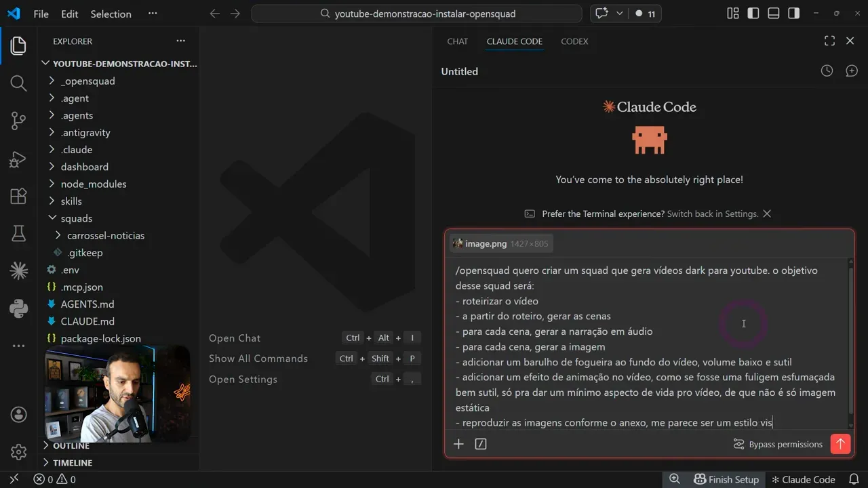The height and width of the screenshot is (488, 868).
Task: Open the File menu
Action: pyautogui.click(x=41, y=14)
